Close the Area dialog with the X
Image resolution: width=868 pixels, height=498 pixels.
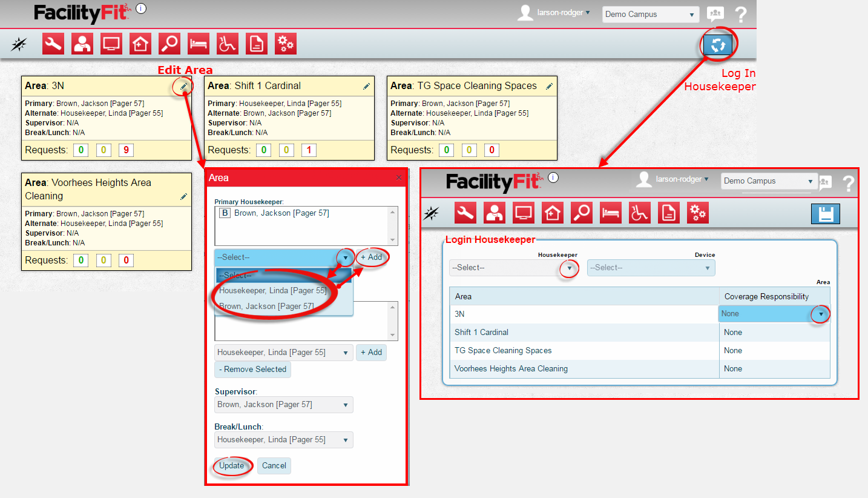click(x=398, y=178)
